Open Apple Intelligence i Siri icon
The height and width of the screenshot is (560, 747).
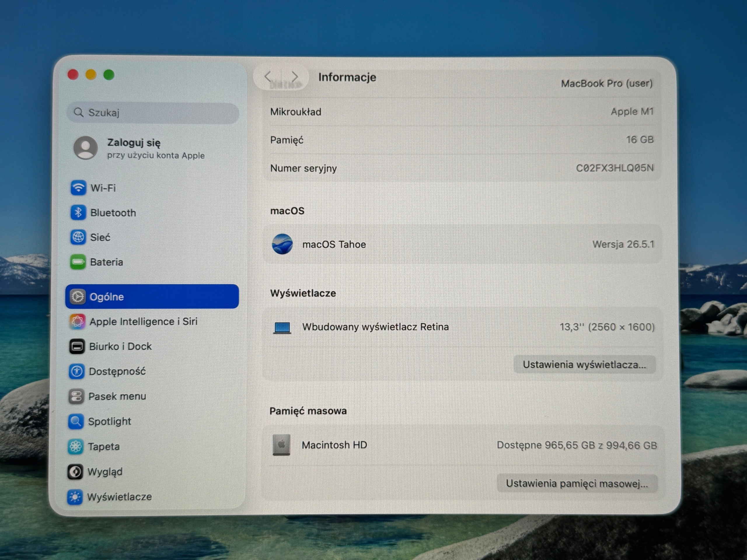pos(77,321)
